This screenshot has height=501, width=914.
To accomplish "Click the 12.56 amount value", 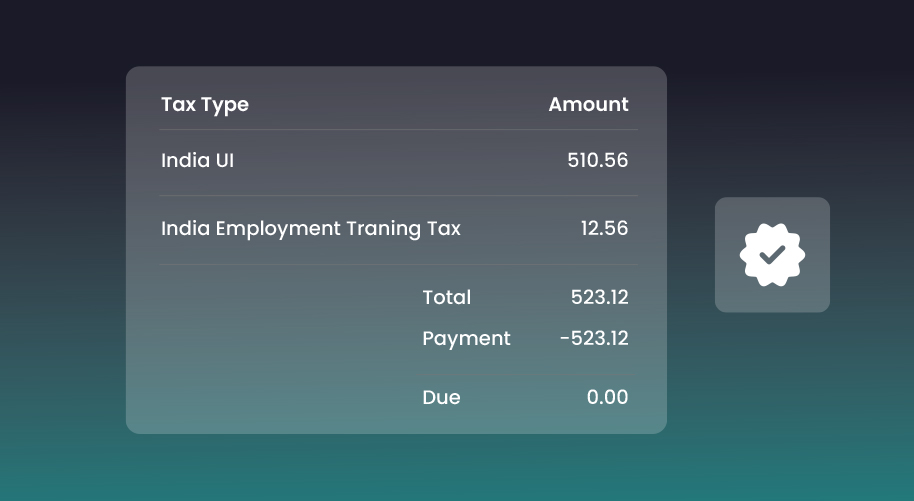I will (x=604, y=228).
